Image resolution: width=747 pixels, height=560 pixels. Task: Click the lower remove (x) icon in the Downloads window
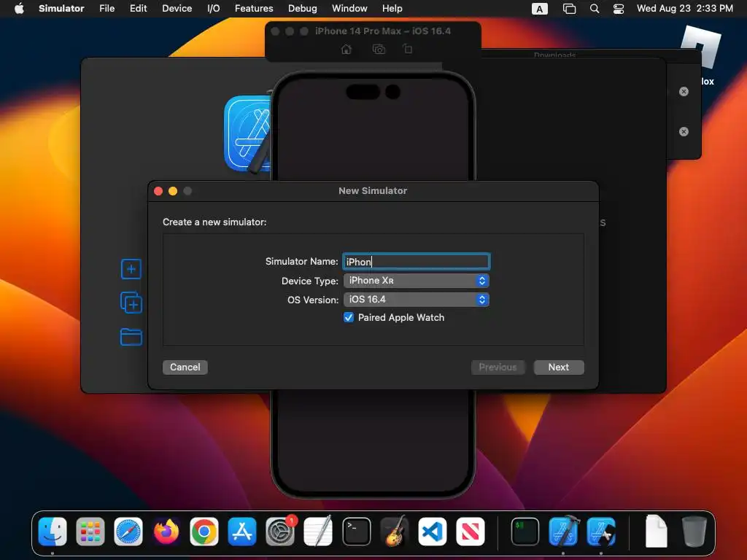[684, 131]
